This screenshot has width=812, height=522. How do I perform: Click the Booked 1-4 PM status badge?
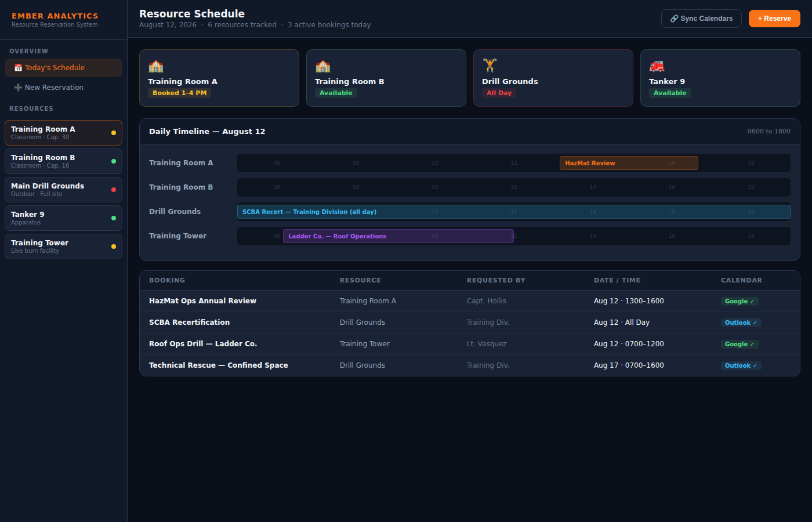[x=180, y=93]
